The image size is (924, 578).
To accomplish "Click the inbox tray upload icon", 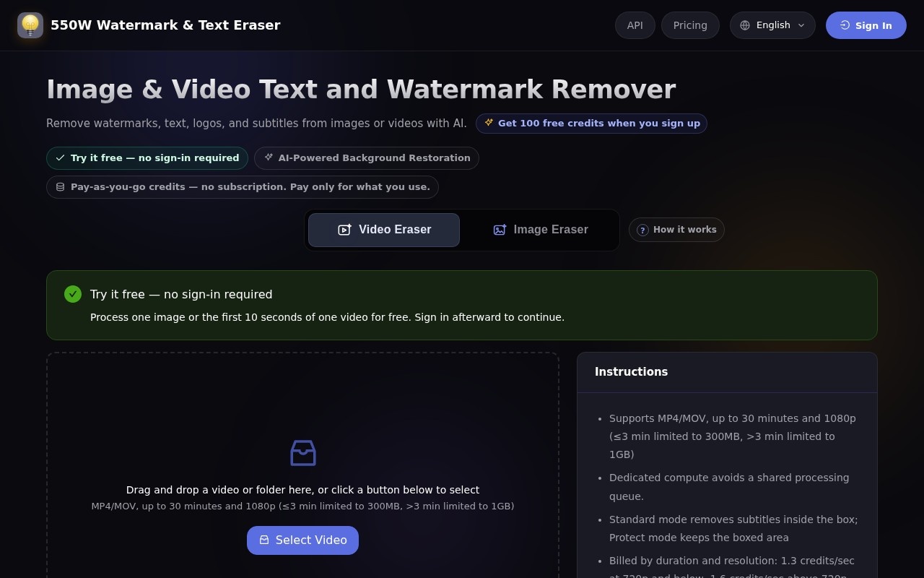I will (303, 453).
